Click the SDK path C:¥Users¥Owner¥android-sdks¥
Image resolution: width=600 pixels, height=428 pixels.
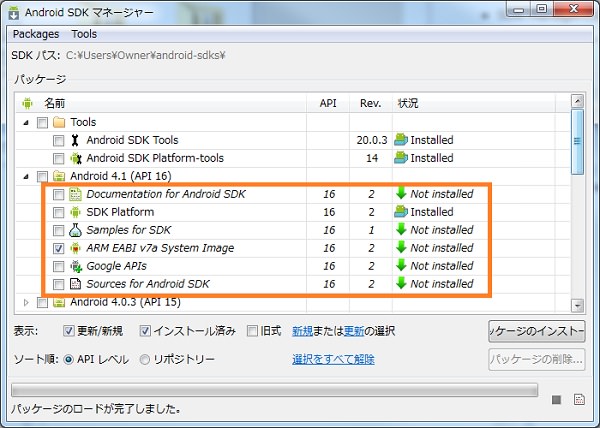146,55
